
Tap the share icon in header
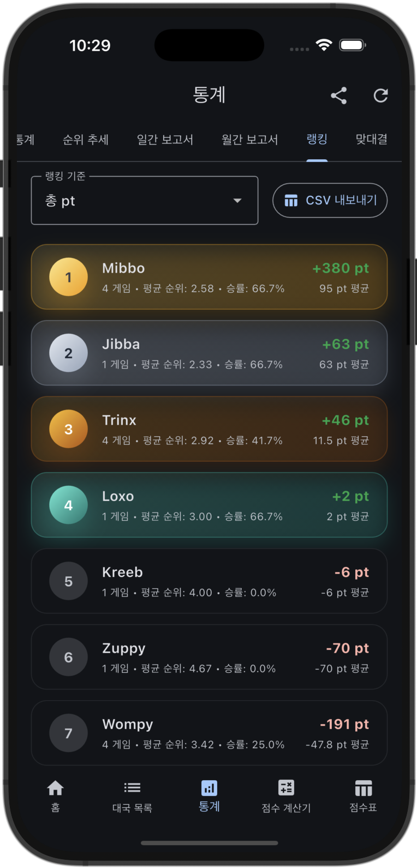[338, 96]
